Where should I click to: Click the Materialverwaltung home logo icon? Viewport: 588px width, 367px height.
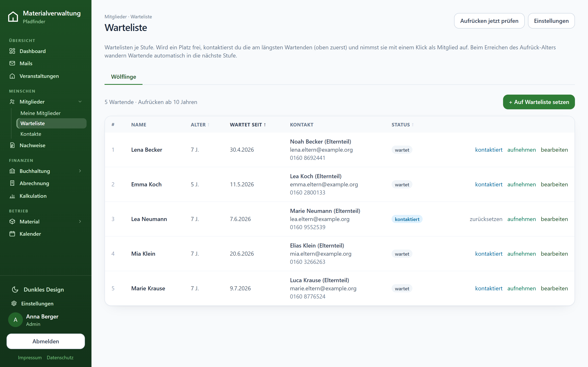click(13, 17)
